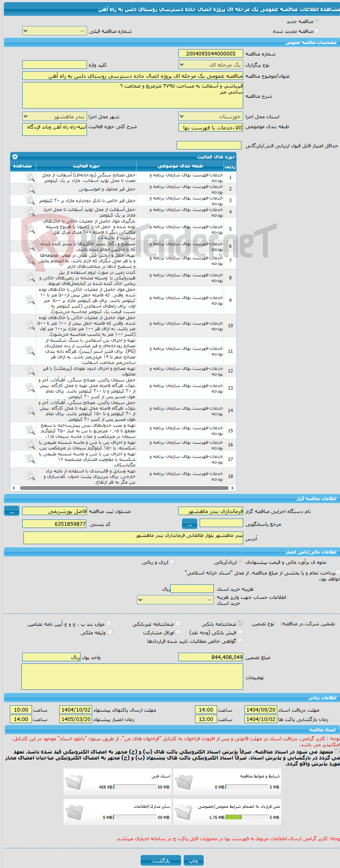View details icon for activity row 9
The height and width of the screenshot is (868, 340).
pyautogui.click(x=29, y=300)
